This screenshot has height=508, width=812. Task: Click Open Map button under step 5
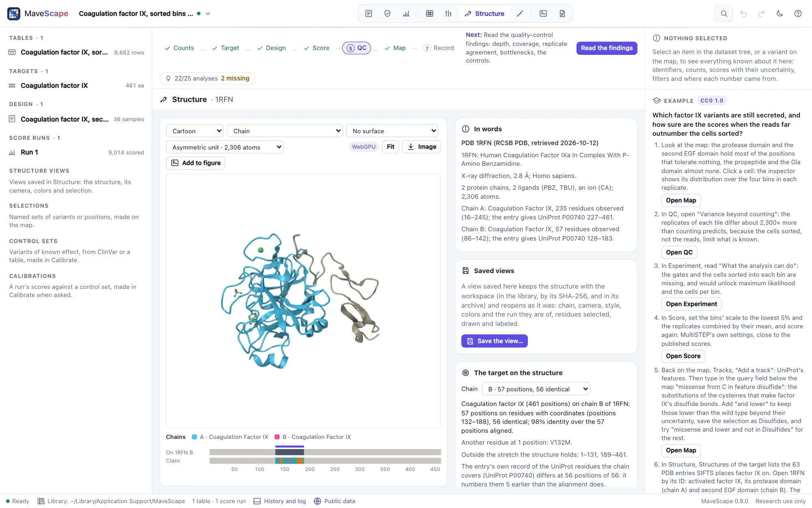click(x=681, y=450)
